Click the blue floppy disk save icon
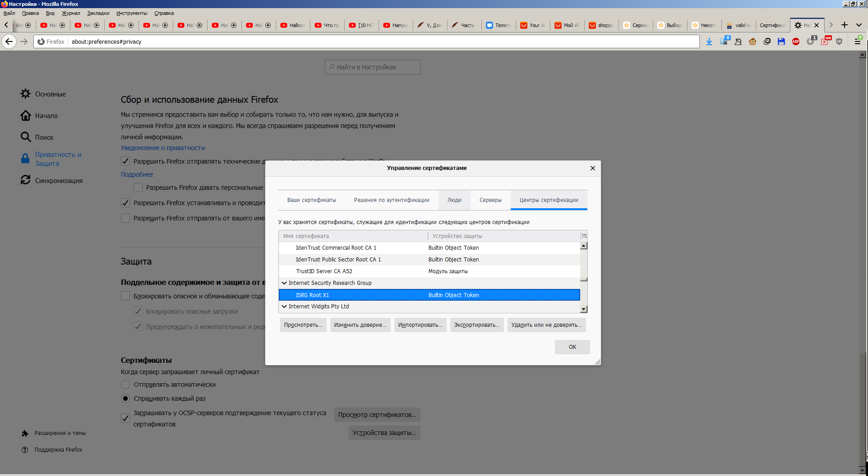This screenshot has height=476, width=868. coord(781,41)
